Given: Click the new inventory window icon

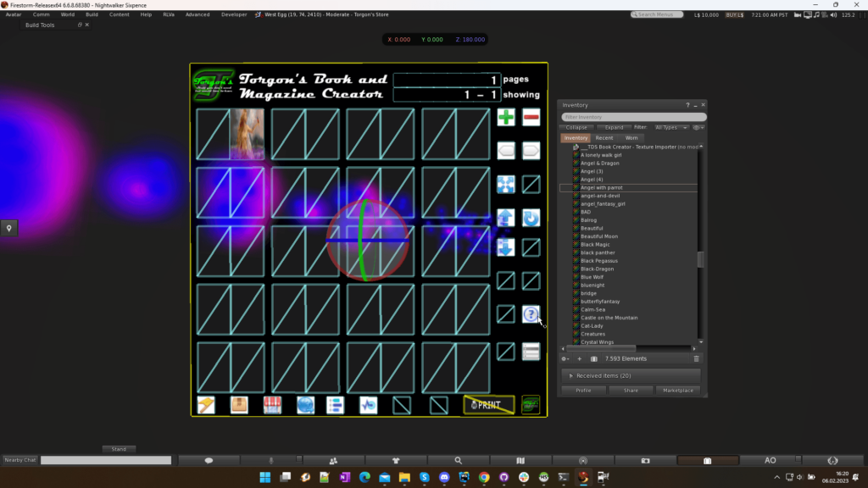Looking at the screenshot, I should click(x=594, y=358).
